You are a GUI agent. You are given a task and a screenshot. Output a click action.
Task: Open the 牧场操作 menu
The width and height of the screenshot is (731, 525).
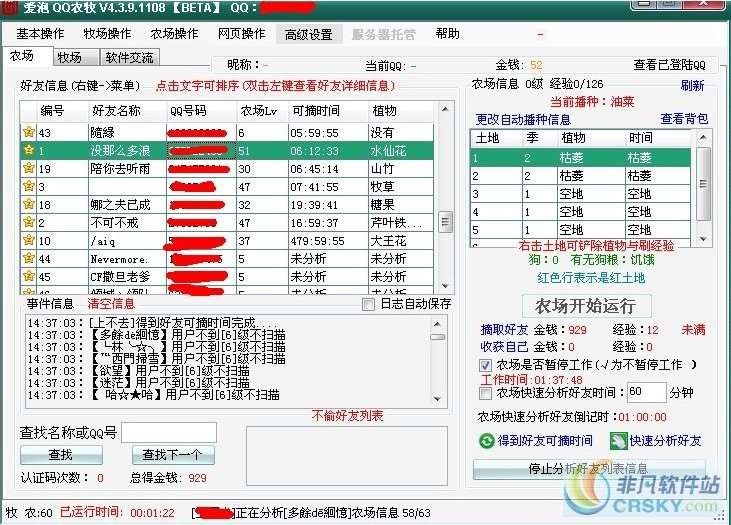(x=107, y=34)
